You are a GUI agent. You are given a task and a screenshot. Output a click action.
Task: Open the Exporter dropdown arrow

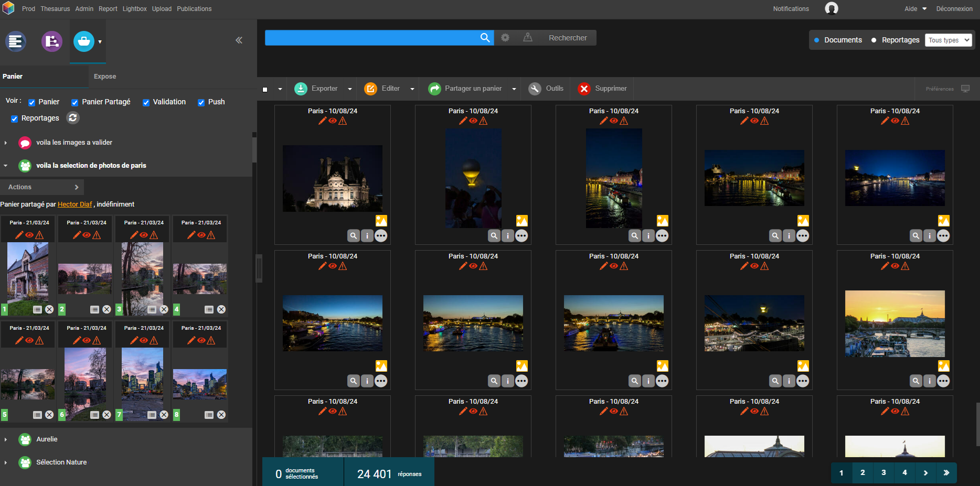tap(350, 89)
